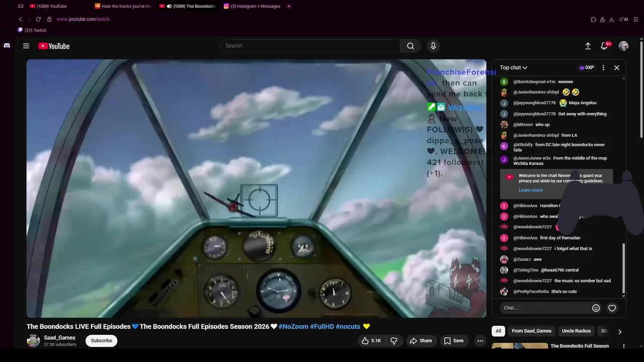Open the YouTube guide hamburger menu

point(26,46)
